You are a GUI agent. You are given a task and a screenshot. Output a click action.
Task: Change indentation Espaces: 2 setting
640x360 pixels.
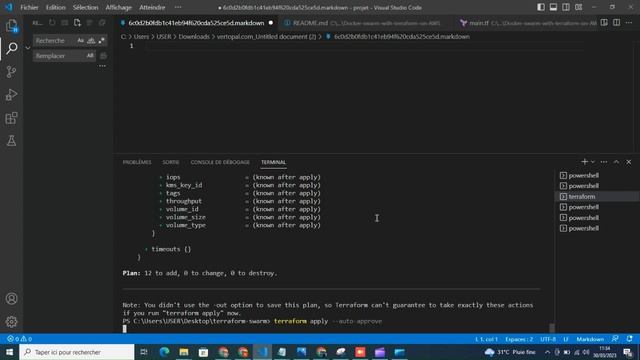pos(519,339)
